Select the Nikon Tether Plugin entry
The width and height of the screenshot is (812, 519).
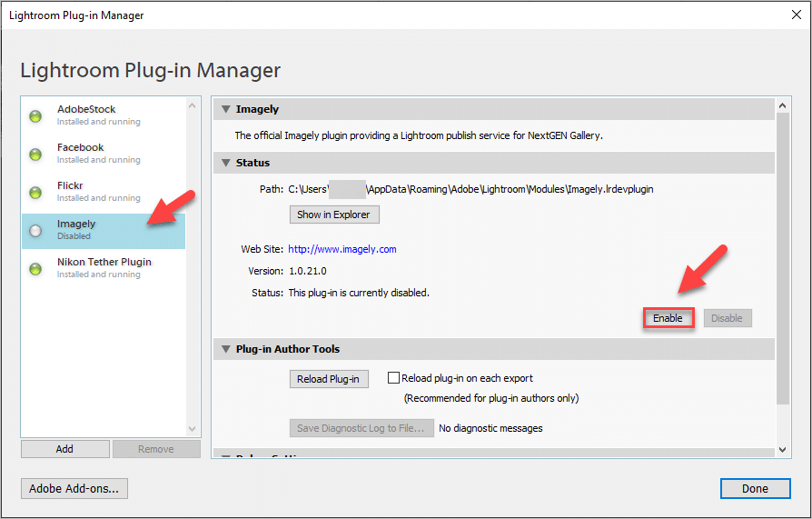pos(104,268)
